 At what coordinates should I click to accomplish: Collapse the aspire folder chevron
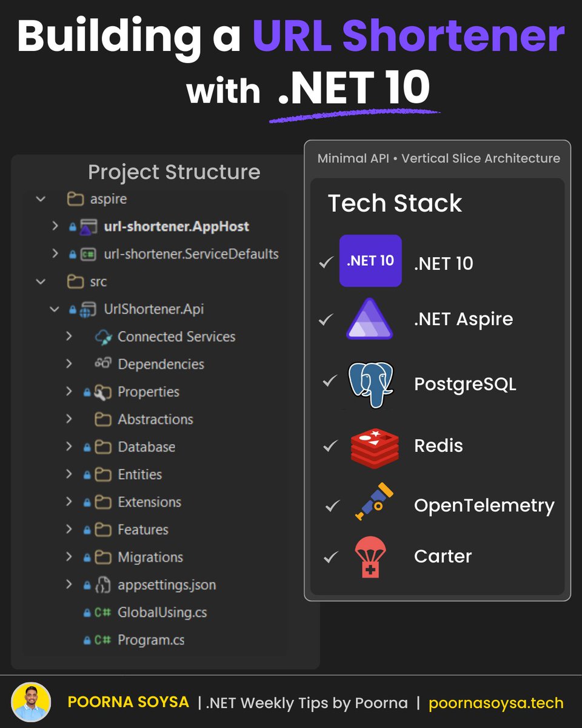pyautogui.click(x=41, y=199)
